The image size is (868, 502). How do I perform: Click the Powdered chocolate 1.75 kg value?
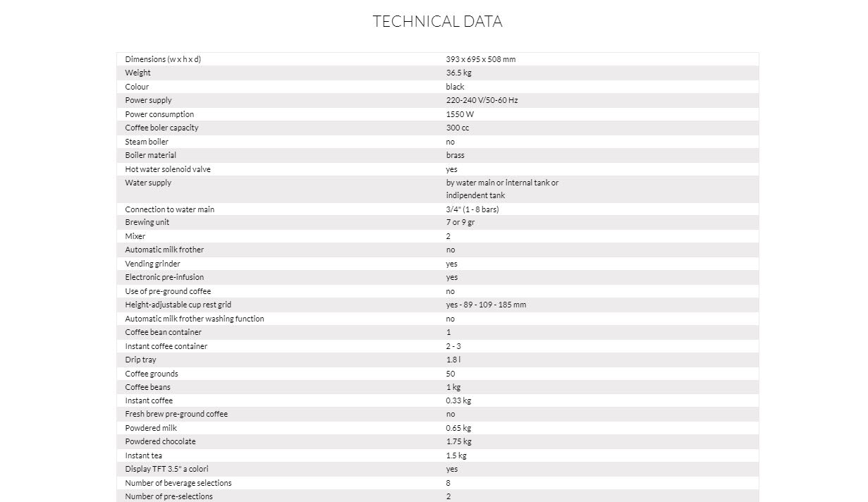tap(458, 441)
